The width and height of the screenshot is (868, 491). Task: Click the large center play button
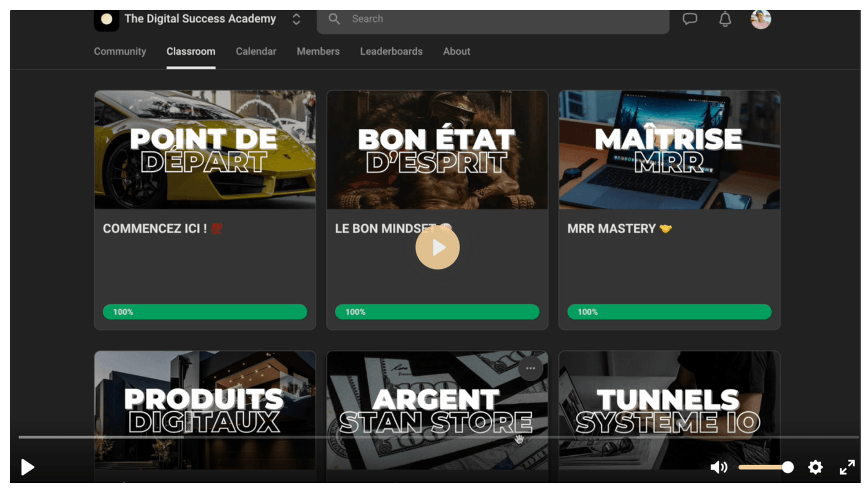tap(437, 248)
